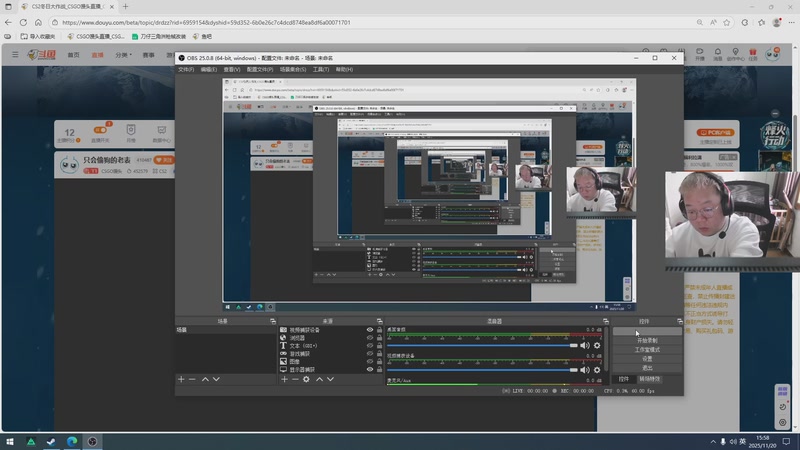Open the 编辑(E) menu in OBS
Viewport: 800px width, 450px height.
[x=208, y=69]
